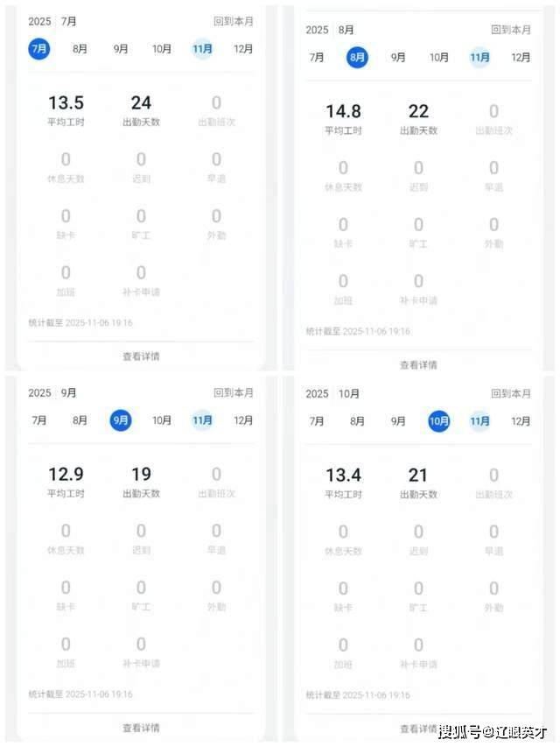The image size is (560, 747).
Task: Select 10月 tab in the 12.9 hours panel
Action: tap(162, 420)
